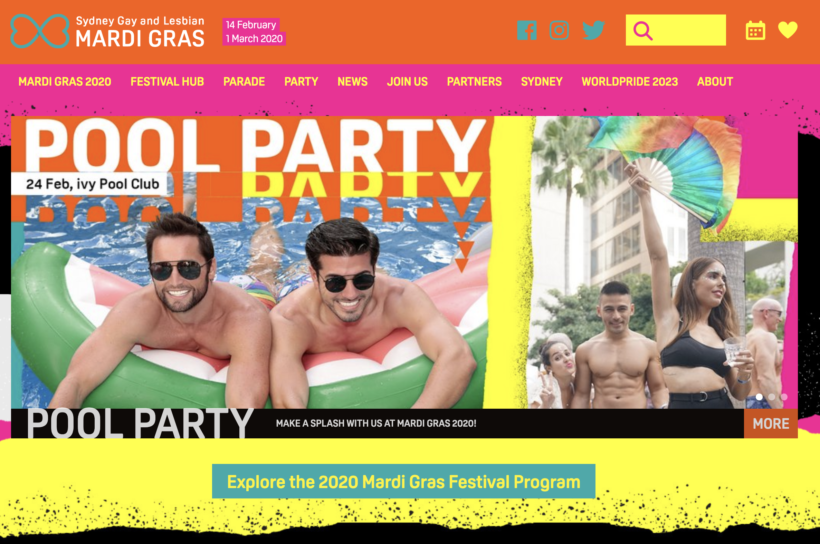Click the heart favourites icon
Screen dimensions: 820x544
tap(788, 30)
